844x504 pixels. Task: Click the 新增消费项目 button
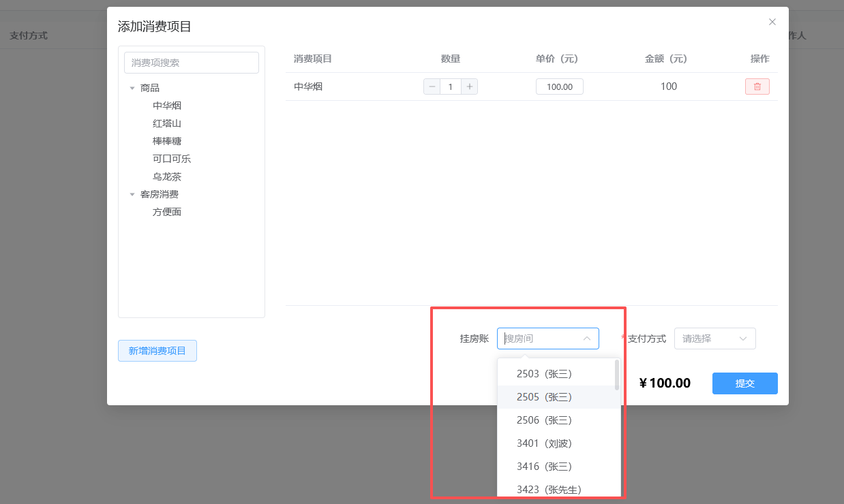click(157, 351)
